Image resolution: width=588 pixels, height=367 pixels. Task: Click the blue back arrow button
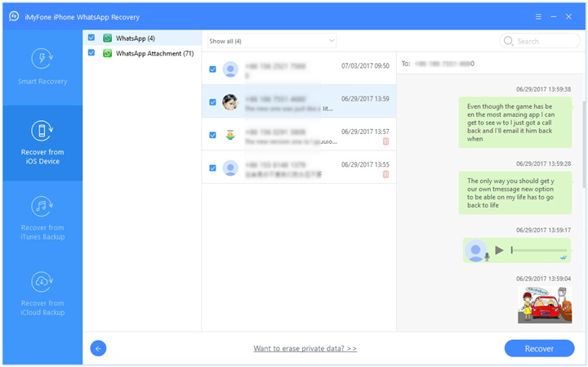click(98, 348)
